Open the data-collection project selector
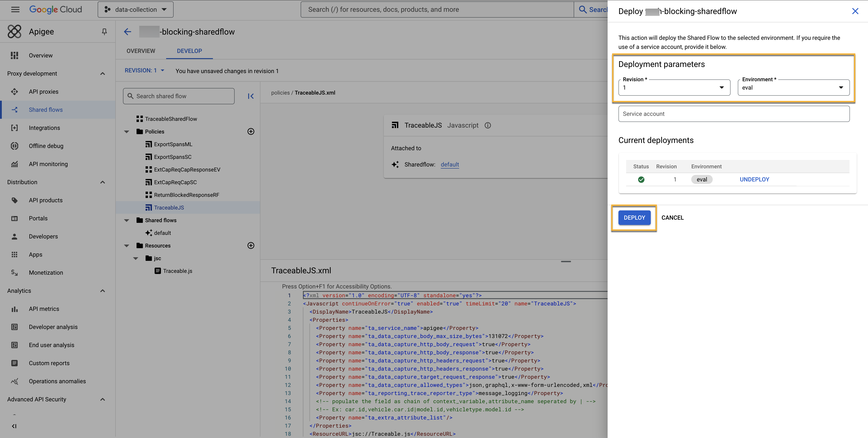Image resolution: width=868 pixels, height=438 pixels. click(x=135, y=10)
